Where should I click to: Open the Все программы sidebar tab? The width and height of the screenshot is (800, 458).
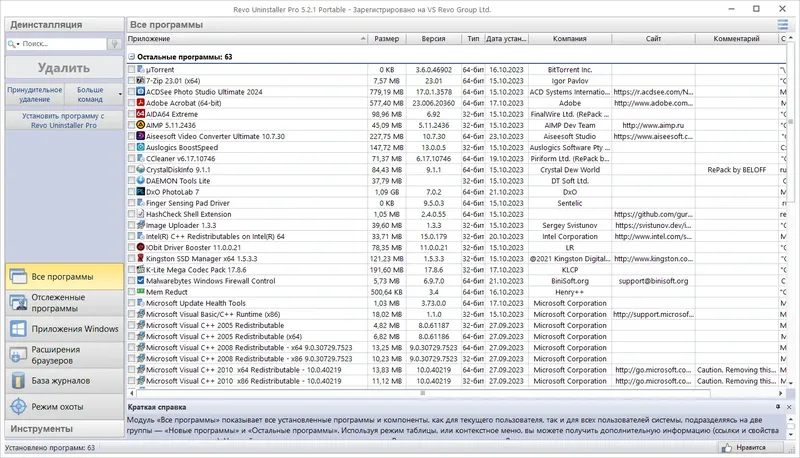64,276
